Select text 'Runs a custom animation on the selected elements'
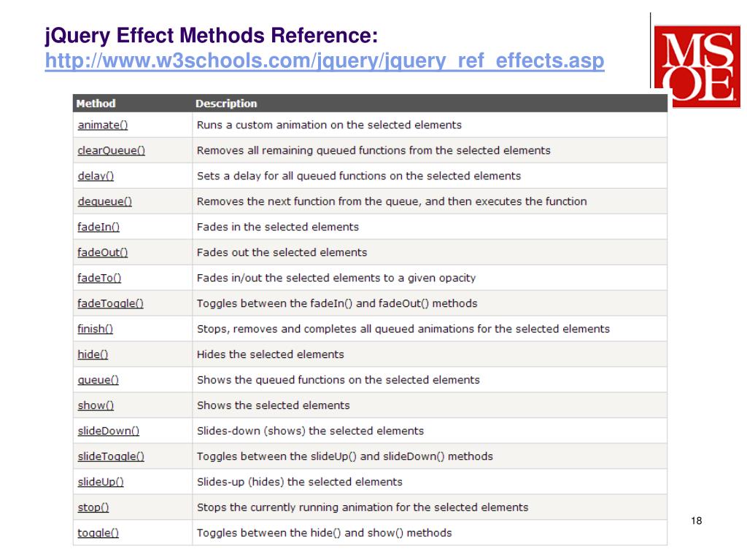The height and width of the screenshot is (560, 747). click(x=329, y=125)
